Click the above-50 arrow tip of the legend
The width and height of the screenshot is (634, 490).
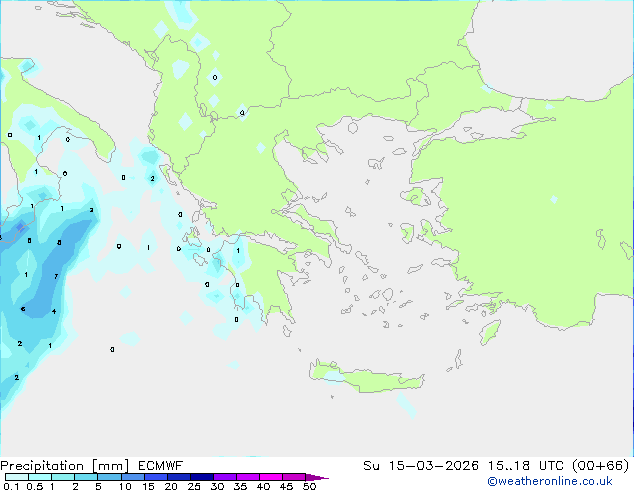pos(317,478)
